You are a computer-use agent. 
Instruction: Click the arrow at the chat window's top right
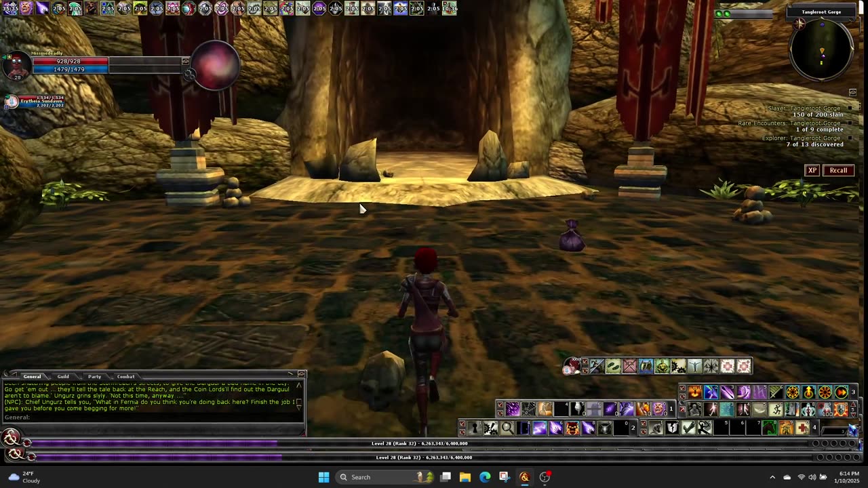[x=290, y=373]
